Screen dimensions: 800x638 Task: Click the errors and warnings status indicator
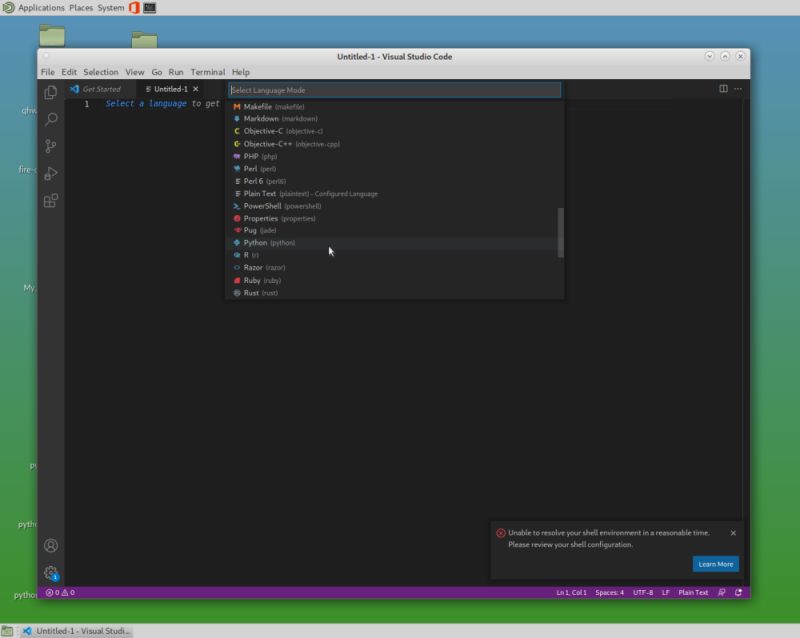point(60,593)
